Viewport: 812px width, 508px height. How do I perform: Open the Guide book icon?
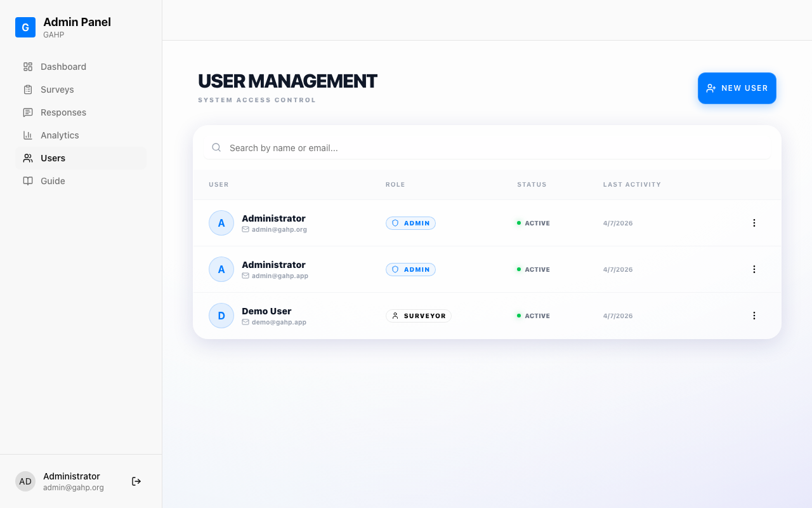(x=27, y=181)
